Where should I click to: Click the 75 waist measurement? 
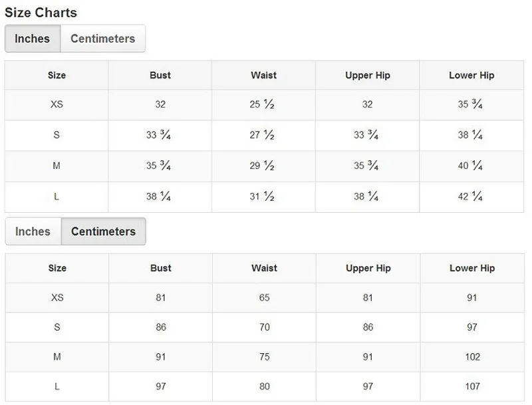264,356
